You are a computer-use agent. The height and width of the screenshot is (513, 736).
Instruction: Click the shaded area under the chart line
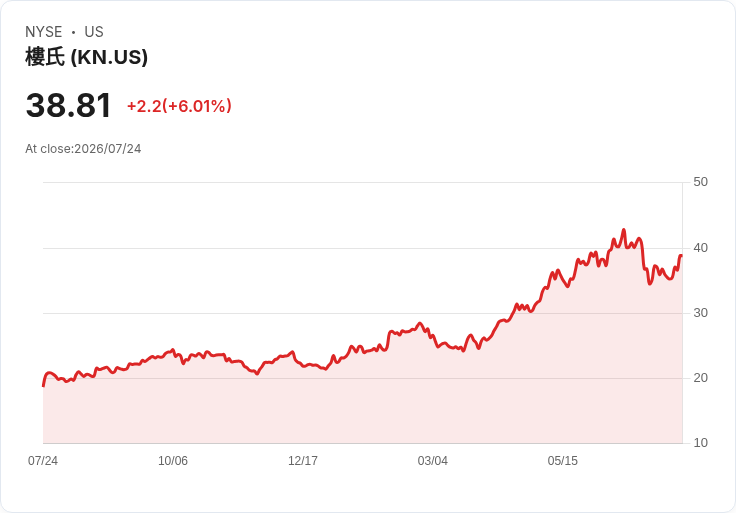[329, 408]
